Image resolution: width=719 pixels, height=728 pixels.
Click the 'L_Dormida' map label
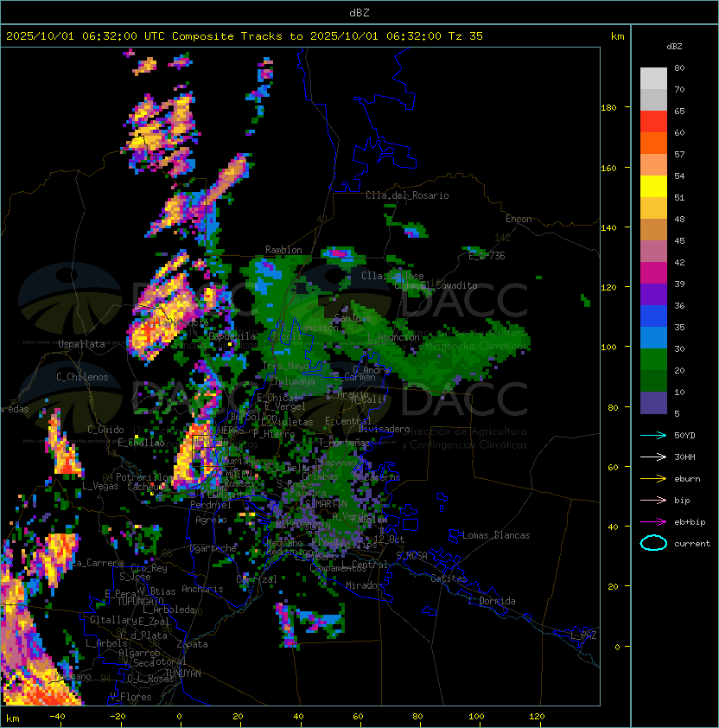coord(492,601)
